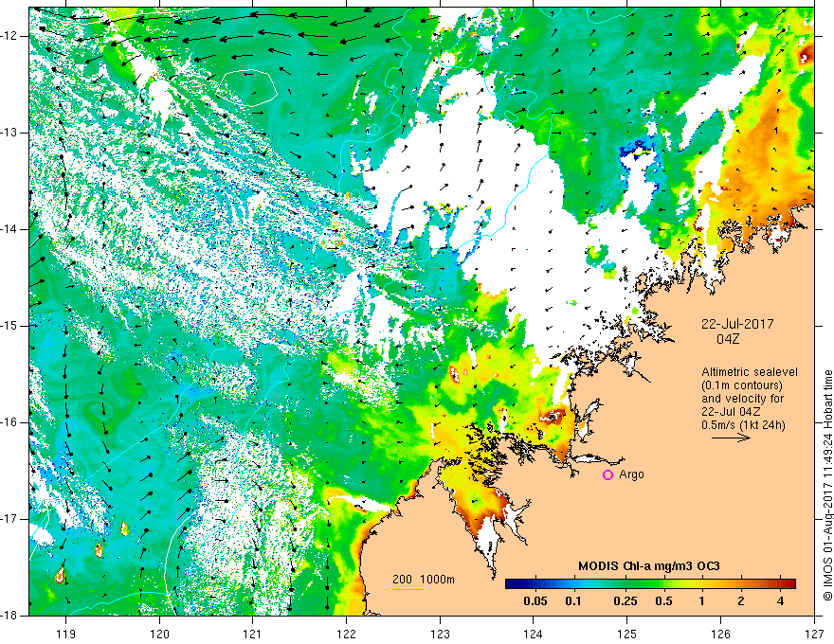Click the '126' longitude axis label

click(x=720, y=634)
